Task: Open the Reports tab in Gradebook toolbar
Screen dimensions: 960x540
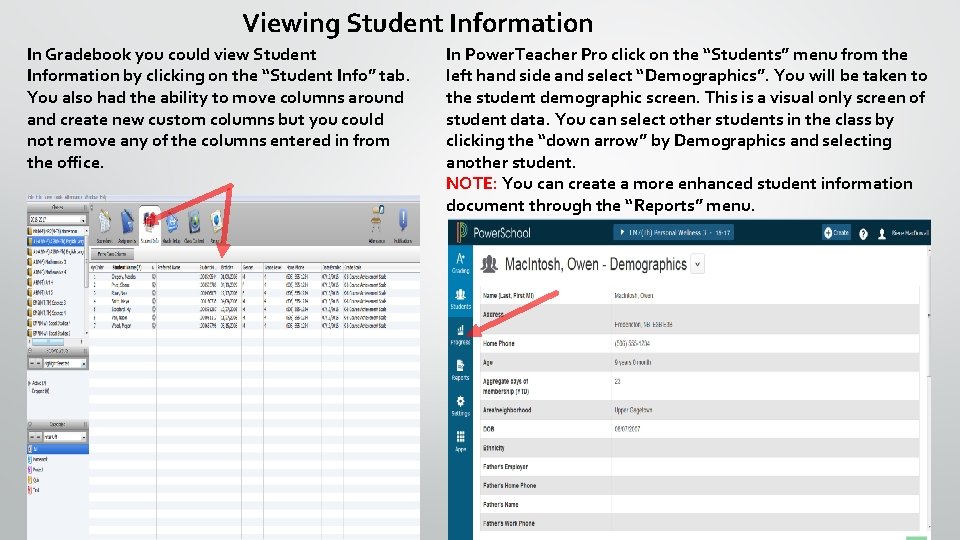Action: (x=216, y=225)
